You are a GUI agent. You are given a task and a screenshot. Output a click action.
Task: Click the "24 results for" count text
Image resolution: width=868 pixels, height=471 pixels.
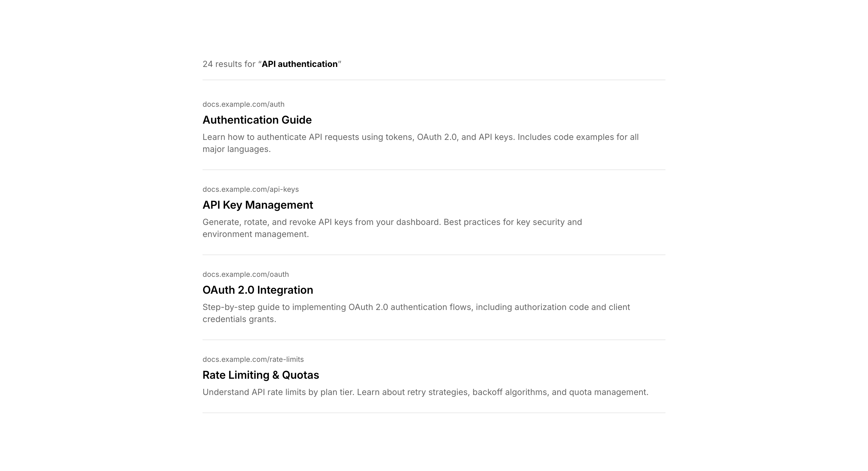228,64
